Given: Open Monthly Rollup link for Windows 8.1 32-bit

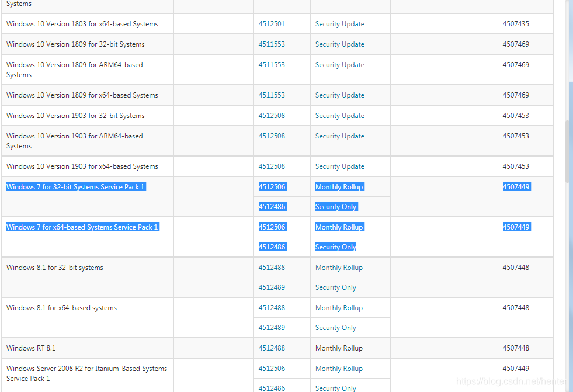Looking at the screenshot, I should pyautogui.click(x=339, y=268).
